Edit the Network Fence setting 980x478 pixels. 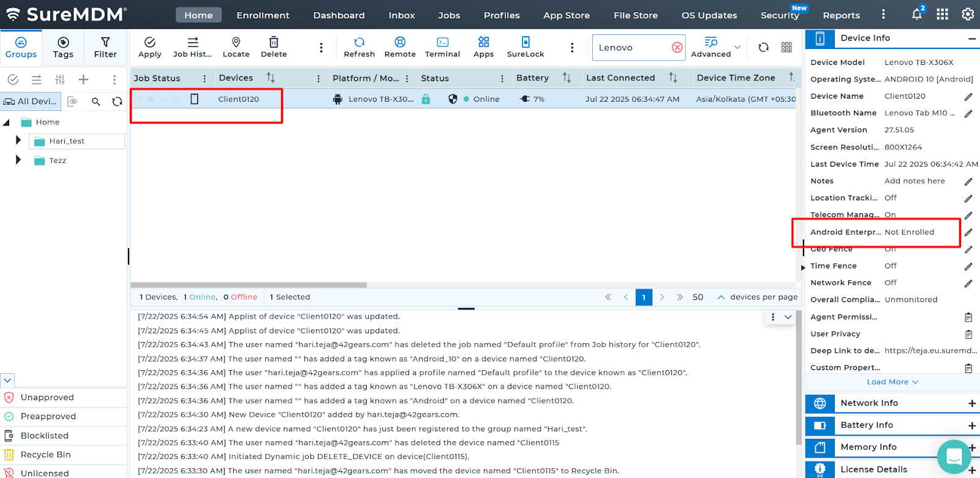click(x=968, y=284)
